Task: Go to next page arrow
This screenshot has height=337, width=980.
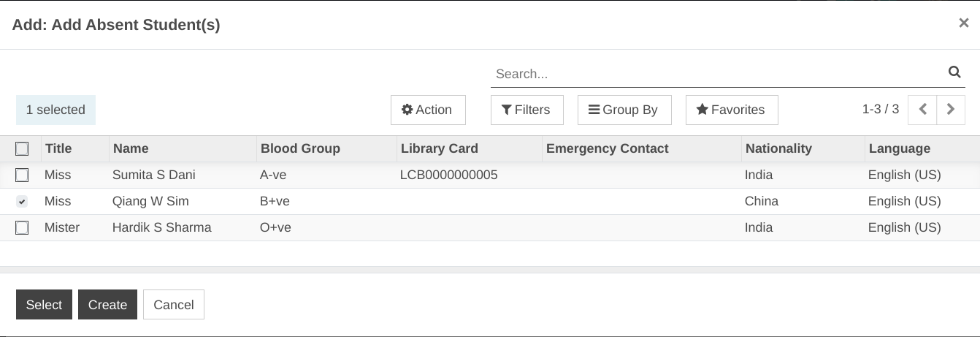Action: coord(951,110)
